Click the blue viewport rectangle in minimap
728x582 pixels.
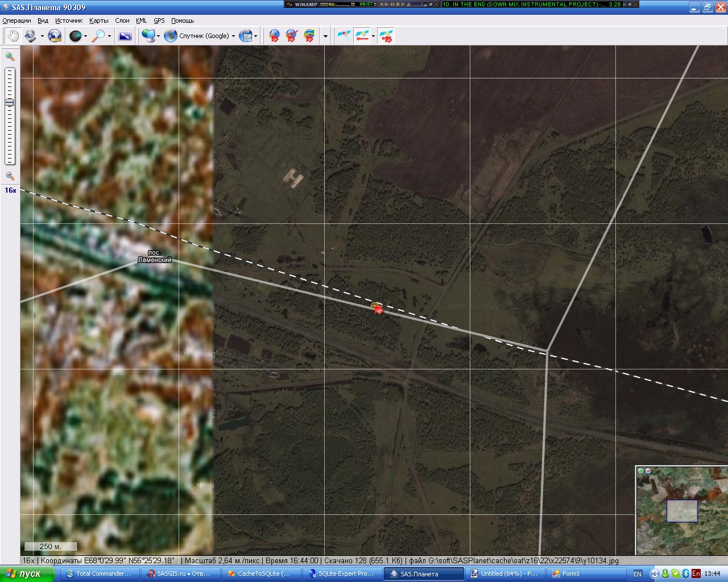(682, 511)
